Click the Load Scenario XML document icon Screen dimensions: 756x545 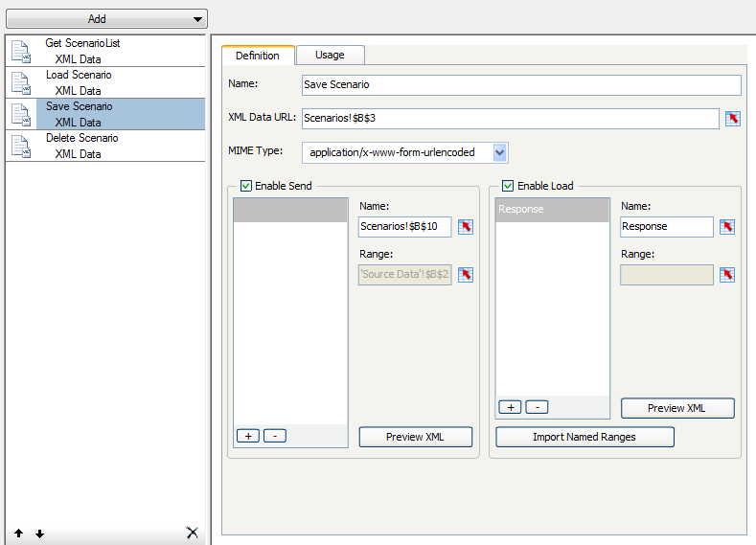(21, 83)
